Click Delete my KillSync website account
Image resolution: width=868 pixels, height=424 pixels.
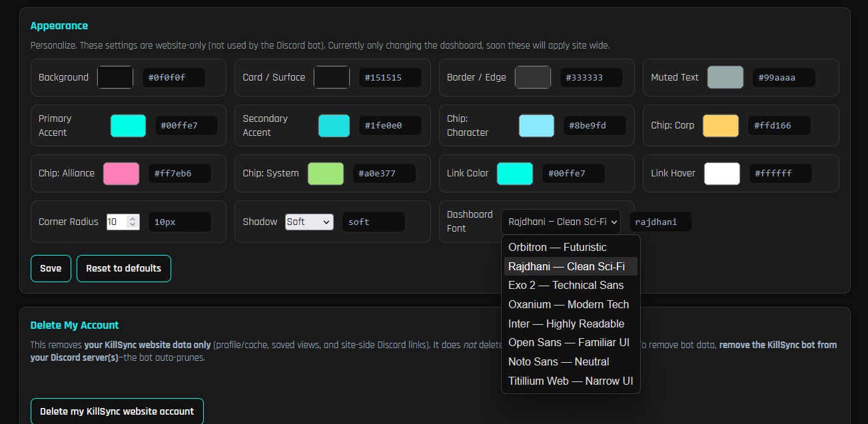point(117,411)
